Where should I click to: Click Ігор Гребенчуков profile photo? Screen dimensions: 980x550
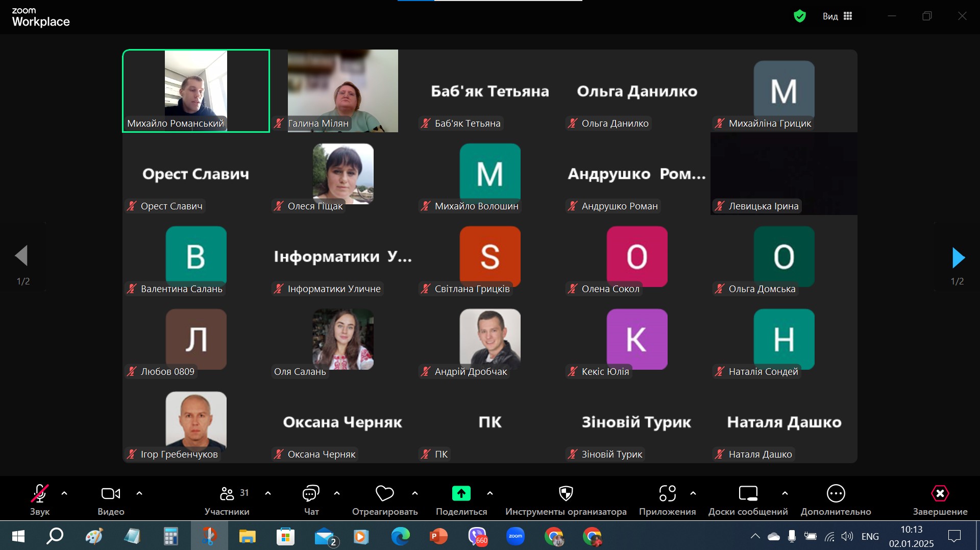pos(196,422)
